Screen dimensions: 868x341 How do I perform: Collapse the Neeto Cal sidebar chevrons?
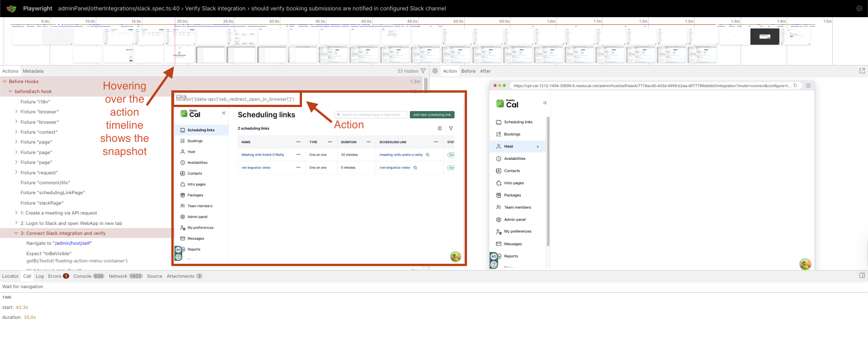(545, 103)
